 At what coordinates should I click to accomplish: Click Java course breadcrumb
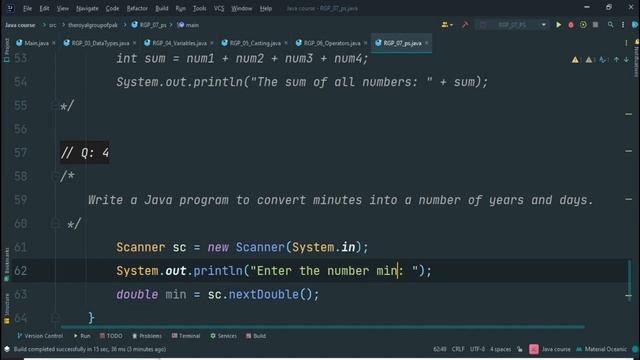tap(20, 25)
